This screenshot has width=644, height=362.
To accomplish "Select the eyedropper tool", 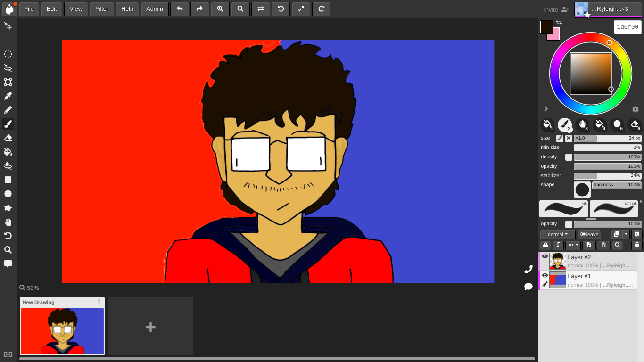I will [x=8, y=96].
